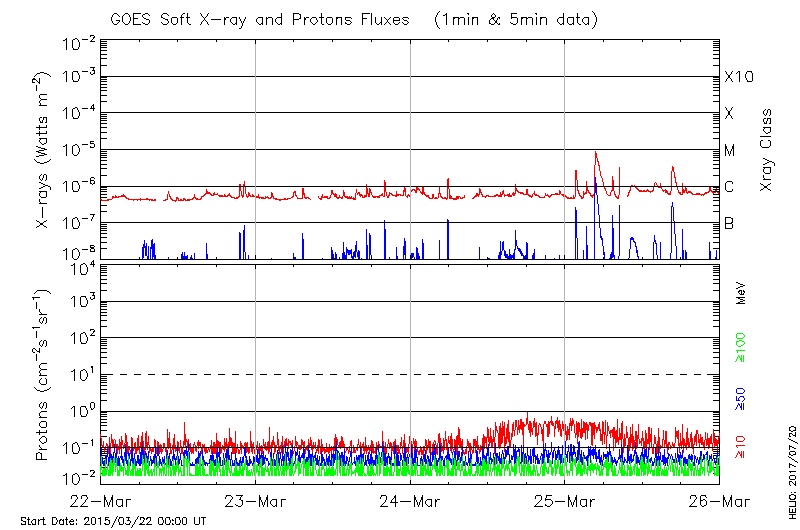Click the blue ≥50 MeV legend label
Screen dimensions: 800x530
(x=741, y=397)
